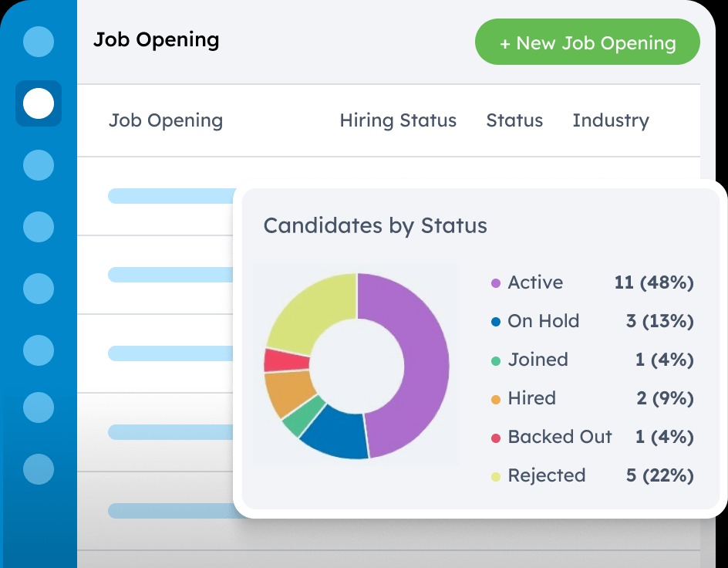Open the Status column filter
This screenshot has width=728, height=568.
click(514, 120)
